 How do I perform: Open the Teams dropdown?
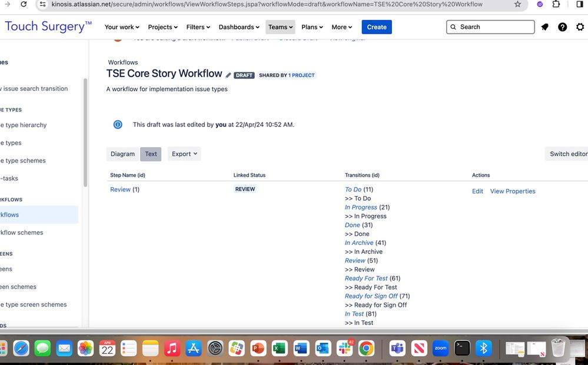tap(280, 27)
